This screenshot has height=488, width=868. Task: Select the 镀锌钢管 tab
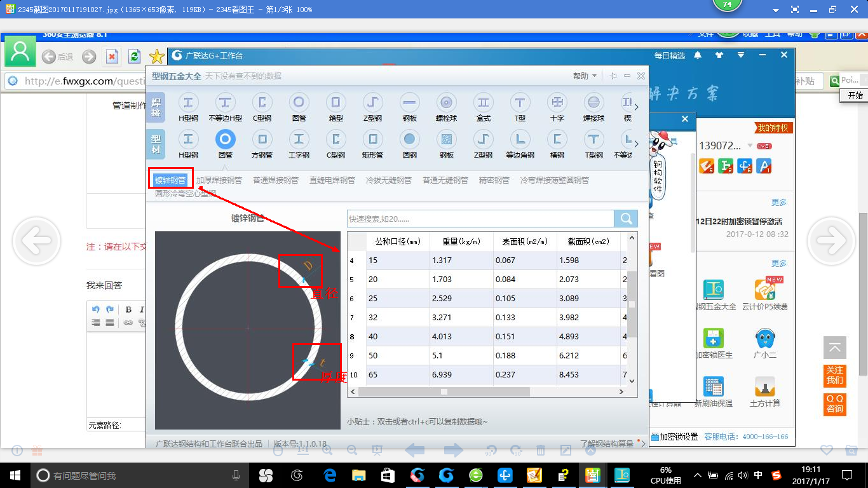(x=170, y=180)
